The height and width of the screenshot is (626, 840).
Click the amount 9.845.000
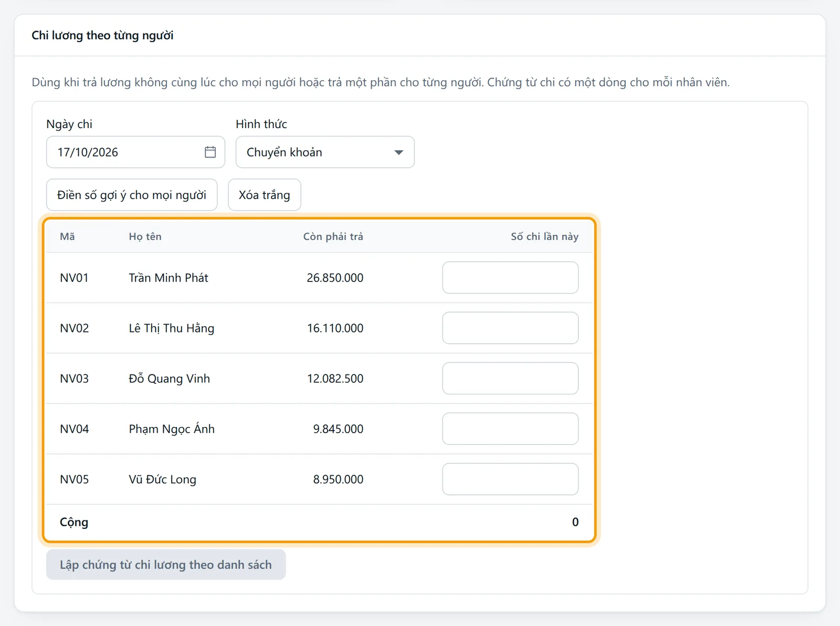[x=338, y=429]
